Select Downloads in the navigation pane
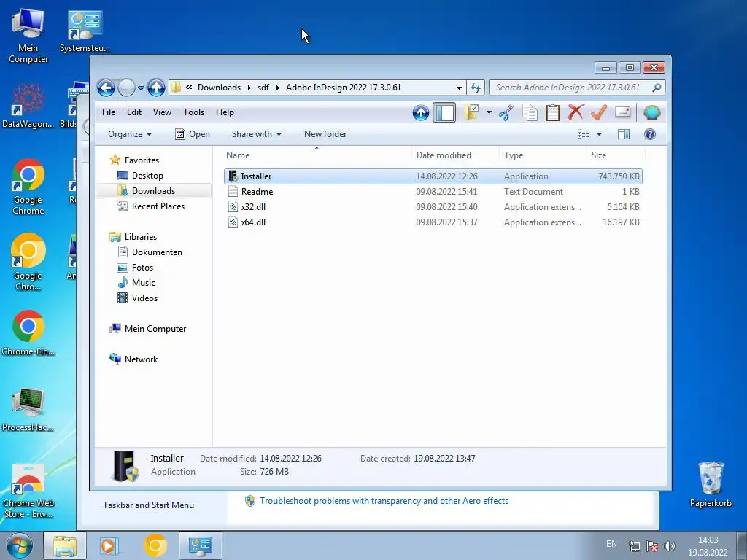The height and width of the screenshot is (560, 747). click(x=153, y=191)
